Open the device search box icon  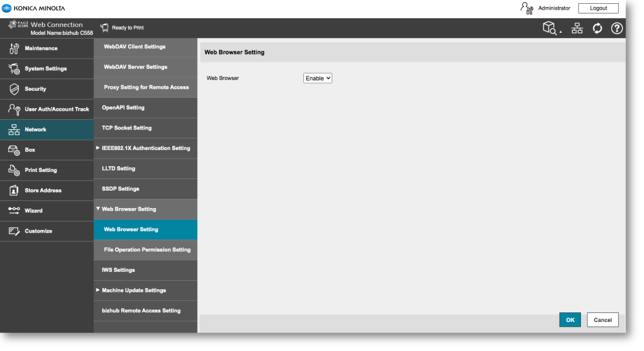(551, 28)
